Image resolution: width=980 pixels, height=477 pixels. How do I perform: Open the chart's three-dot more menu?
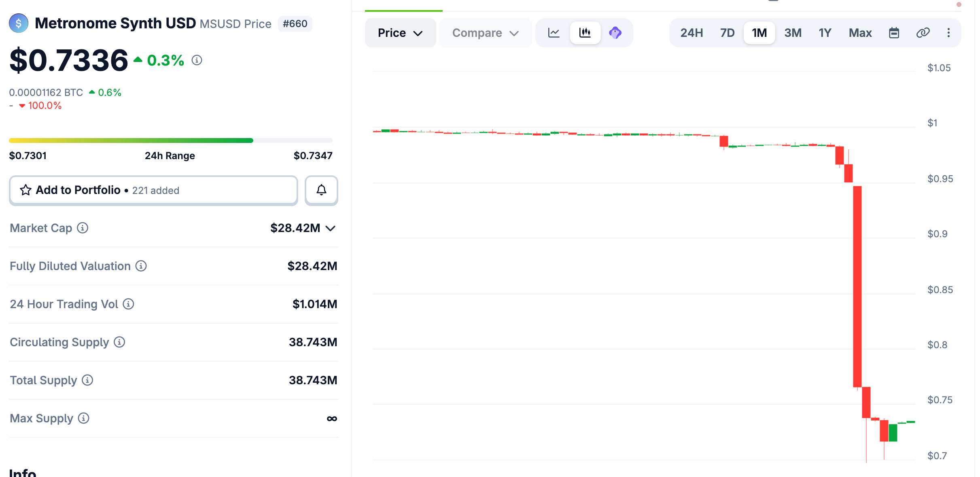[x=948, y=33]
